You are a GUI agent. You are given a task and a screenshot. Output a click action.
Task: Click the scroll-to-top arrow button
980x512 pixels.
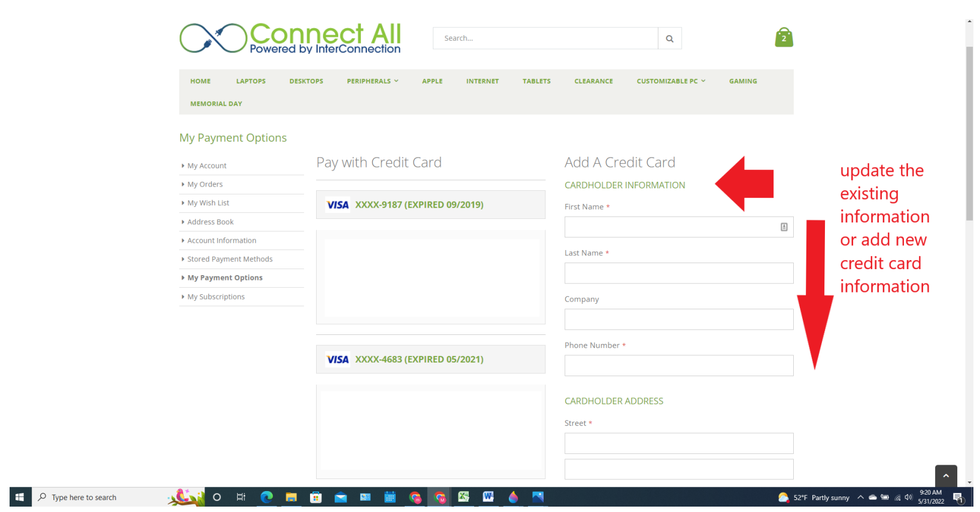point(945,476)
